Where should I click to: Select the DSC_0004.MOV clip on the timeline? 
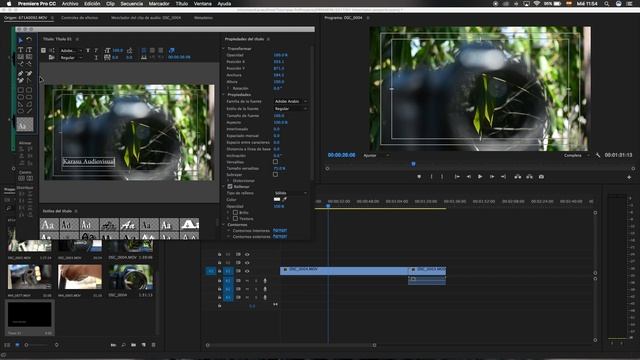tap(344, 271)
